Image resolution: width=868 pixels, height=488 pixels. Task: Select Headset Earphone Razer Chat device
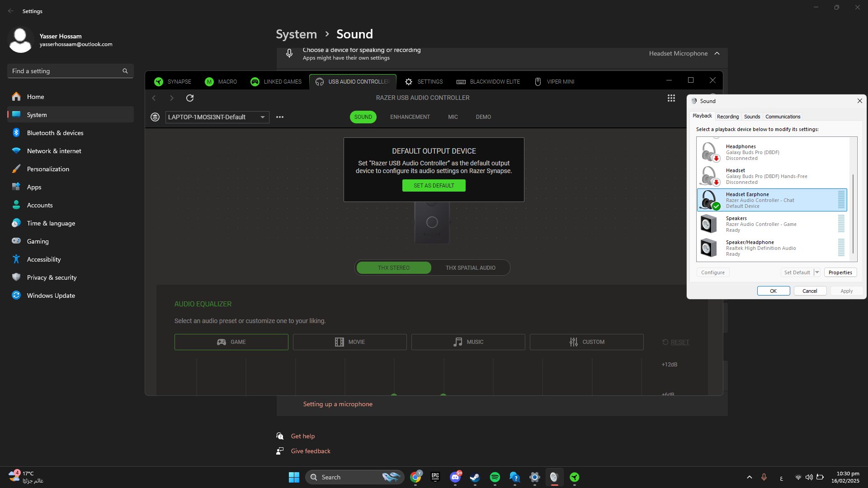[772, 200]
